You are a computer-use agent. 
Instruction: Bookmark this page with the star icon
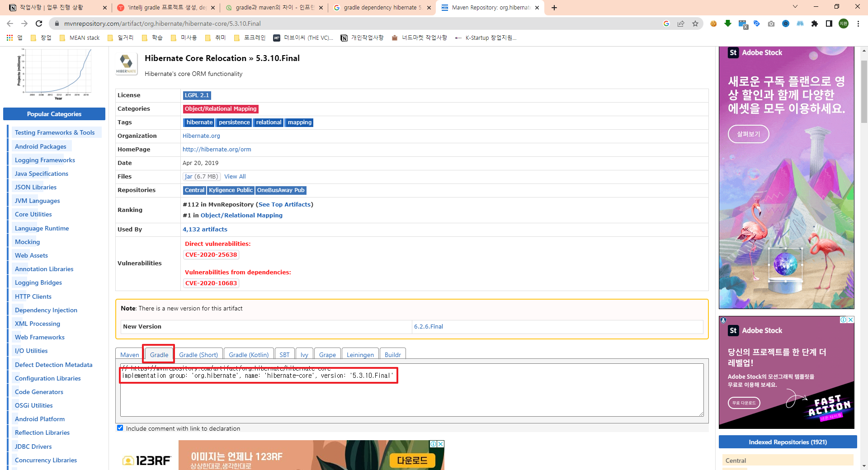[x=695, y=23]
